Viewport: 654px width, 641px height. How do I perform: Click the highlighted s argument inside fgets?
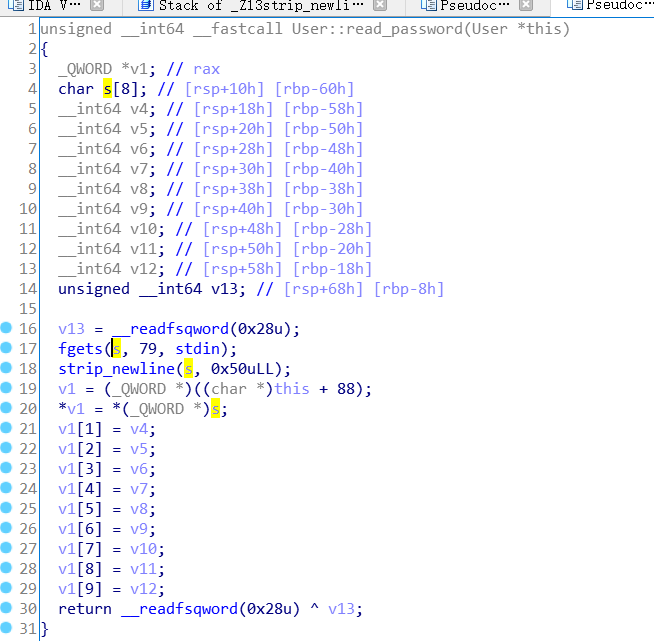coord(117,349)
